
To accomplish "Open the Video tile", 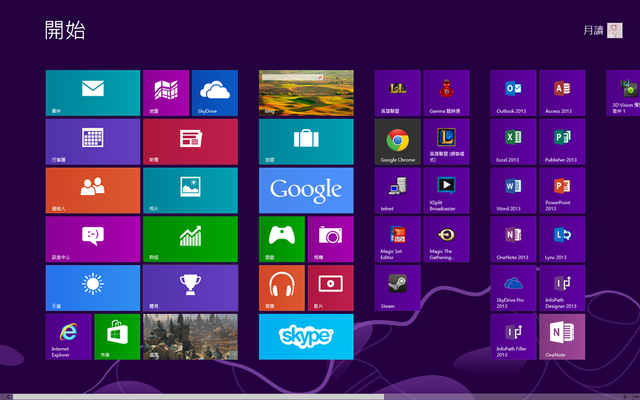I will (x=331, y=288).
